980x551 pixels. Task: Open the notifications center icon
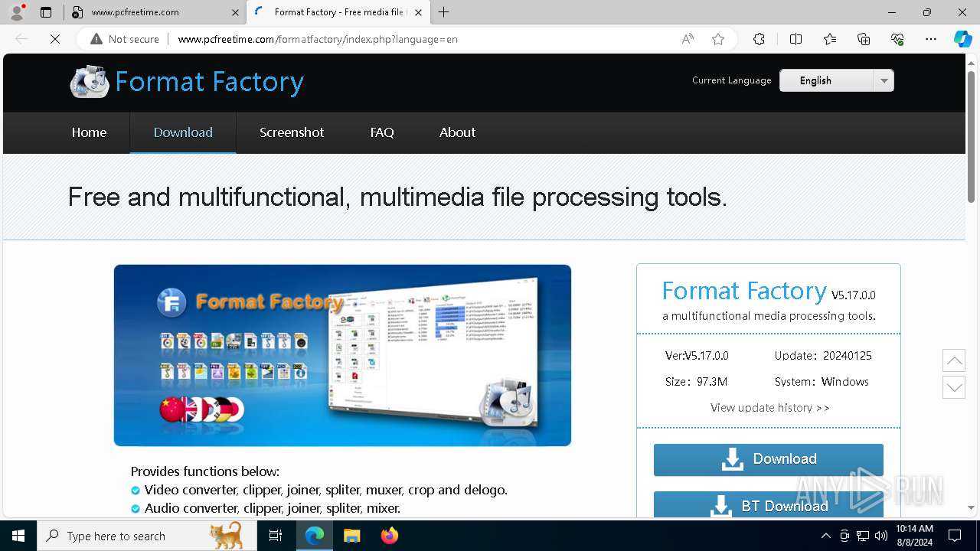pos(955,536)
